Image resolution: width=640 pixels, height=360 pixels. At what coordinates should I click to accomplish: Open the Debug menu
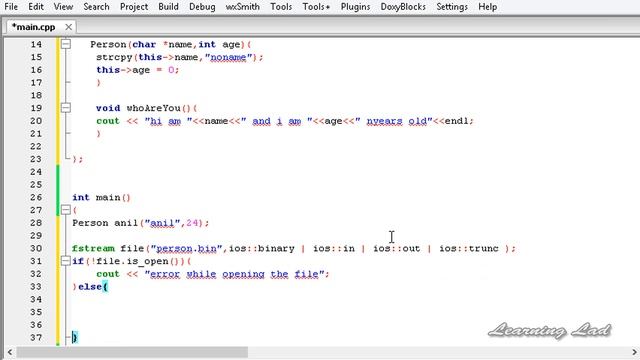[x=202, y=7]
